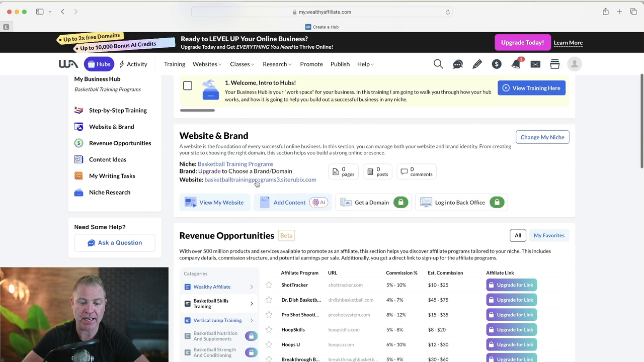Click Log into Back Office button
This screenshot has height=362, width=644.
click(x=461, y=202)
